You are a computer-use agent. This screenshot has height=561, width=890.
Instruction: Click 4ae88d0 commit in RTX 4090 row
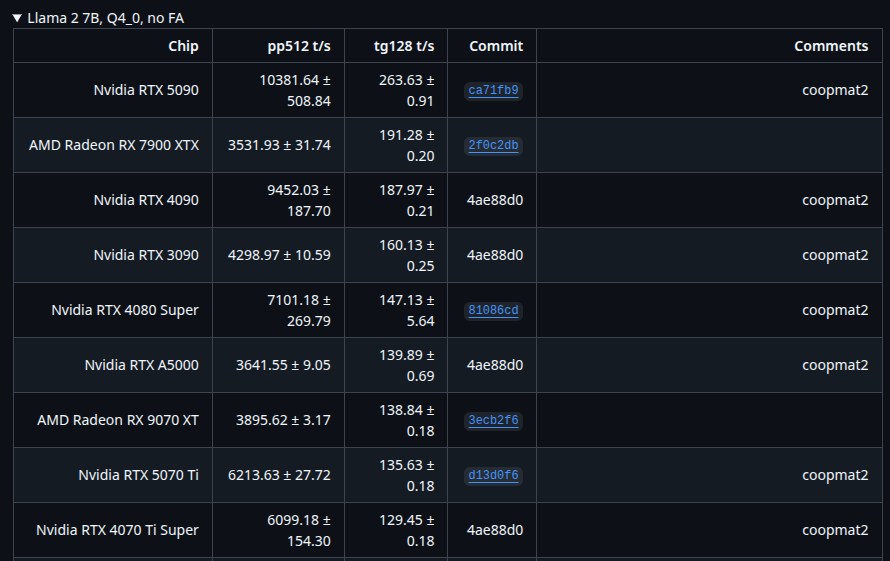tap(495, 200)
